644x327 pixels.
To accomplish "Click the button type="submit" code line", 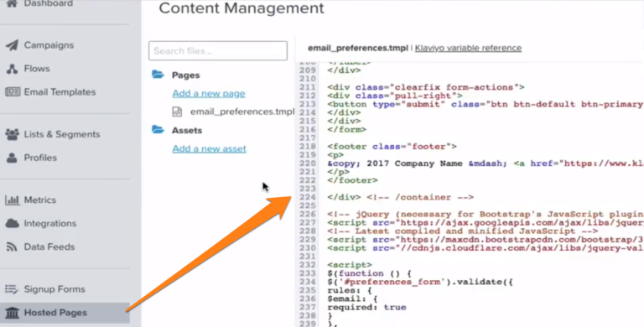I will pos(486,104).
